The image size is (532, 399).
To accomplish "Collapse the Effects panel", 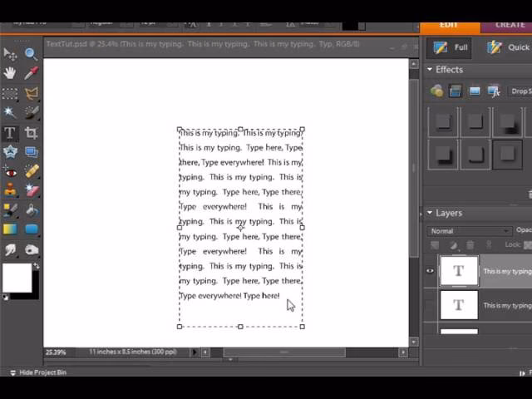I will (x=430, y=70).
